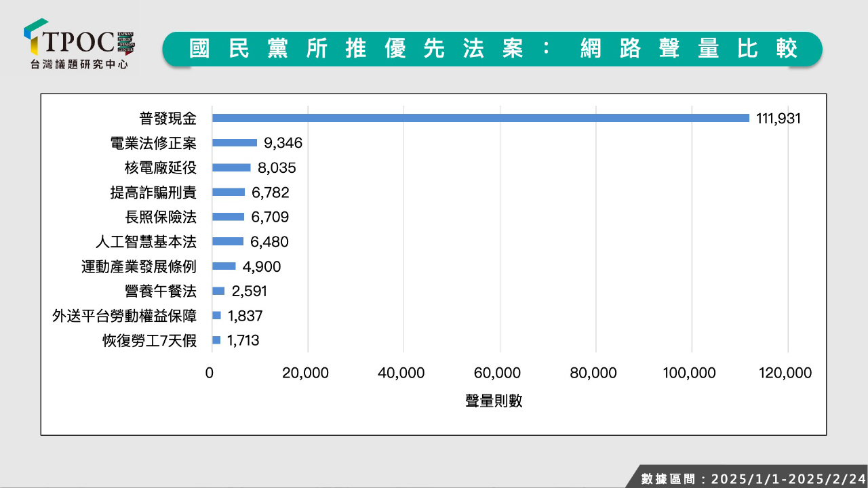The image size is (868, 488).
Task: Select the 60,000 x-axis tick label
Action: [x=500, y=373]
